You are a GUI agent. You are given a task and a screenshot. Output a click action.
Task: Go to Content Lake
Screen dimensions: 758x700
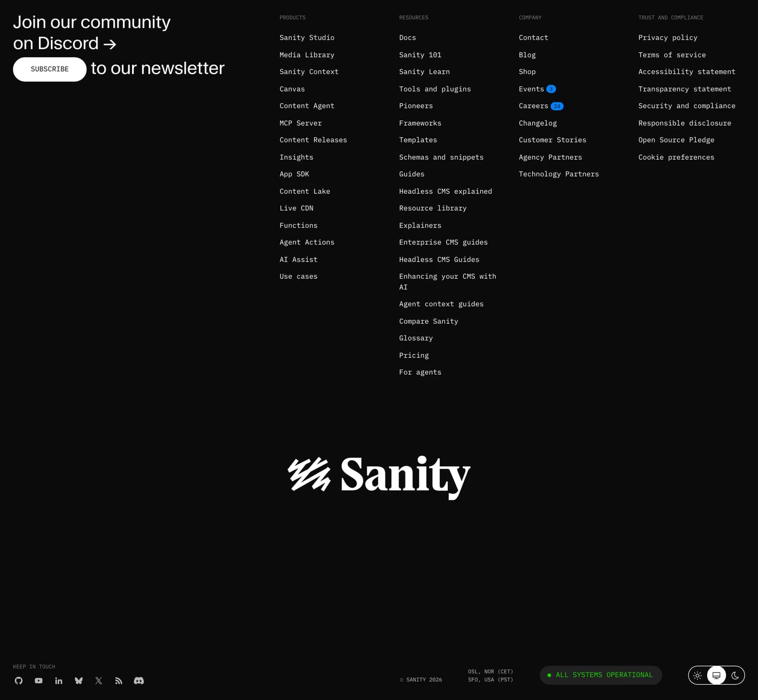(x=305, y=191)
